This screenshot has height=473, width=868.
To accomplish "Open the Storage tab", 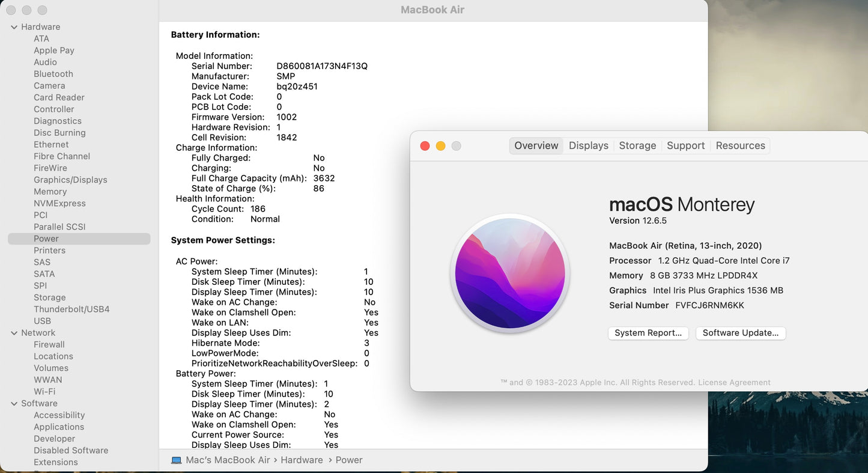I will (x=637, y=146).
